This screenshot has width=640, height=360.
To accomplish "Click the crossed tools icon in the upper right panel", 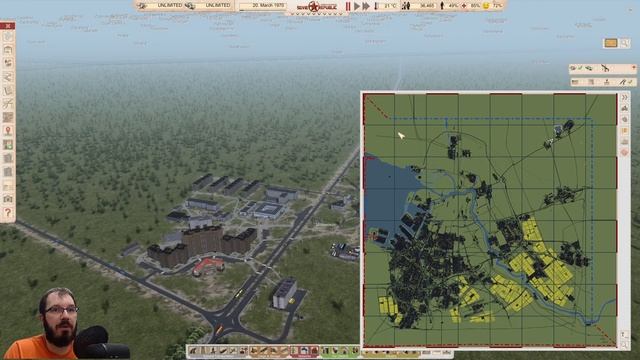I will (605, 69).
